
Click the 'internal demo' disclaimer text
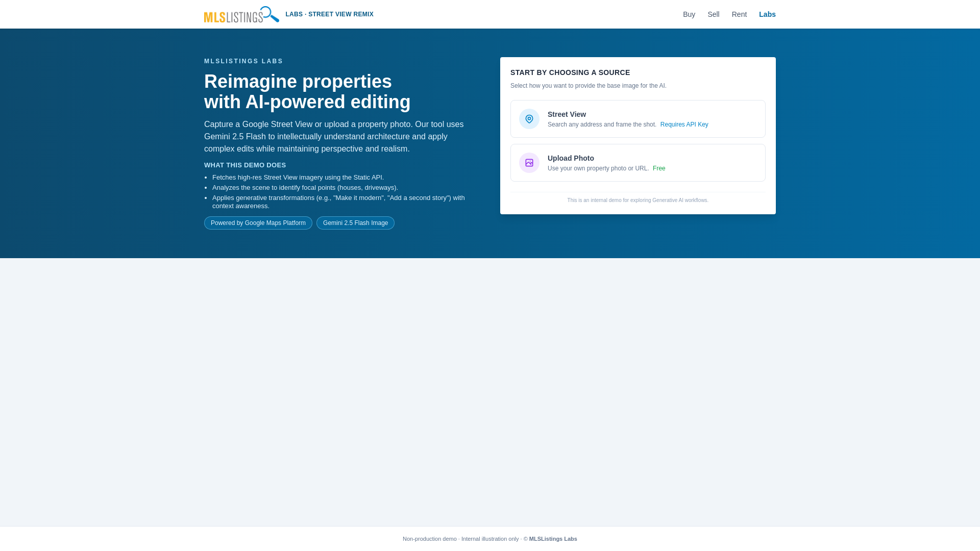[638, 201]
